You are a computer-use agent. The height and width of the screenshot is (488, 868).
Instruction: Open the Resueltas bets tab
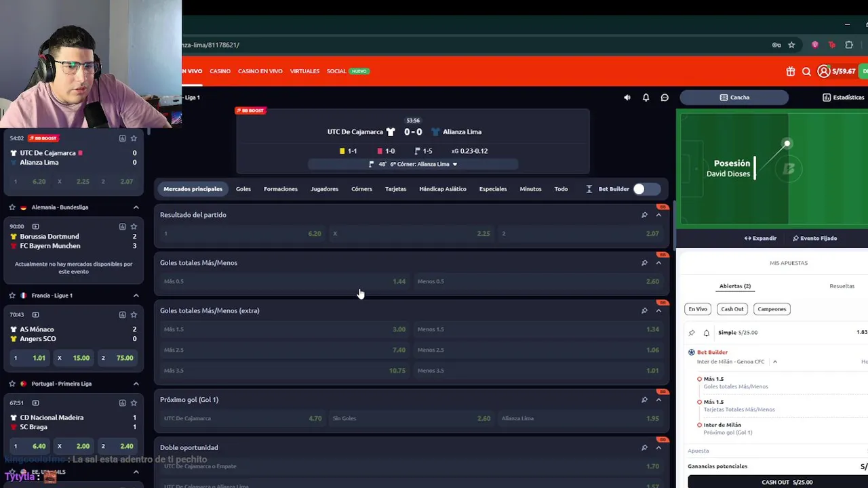[x=842, y=286]
